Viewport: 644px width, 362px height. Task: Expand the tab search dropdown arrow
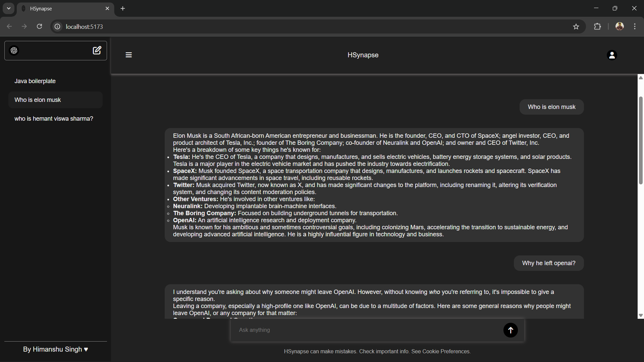click(x=9, y=9)
